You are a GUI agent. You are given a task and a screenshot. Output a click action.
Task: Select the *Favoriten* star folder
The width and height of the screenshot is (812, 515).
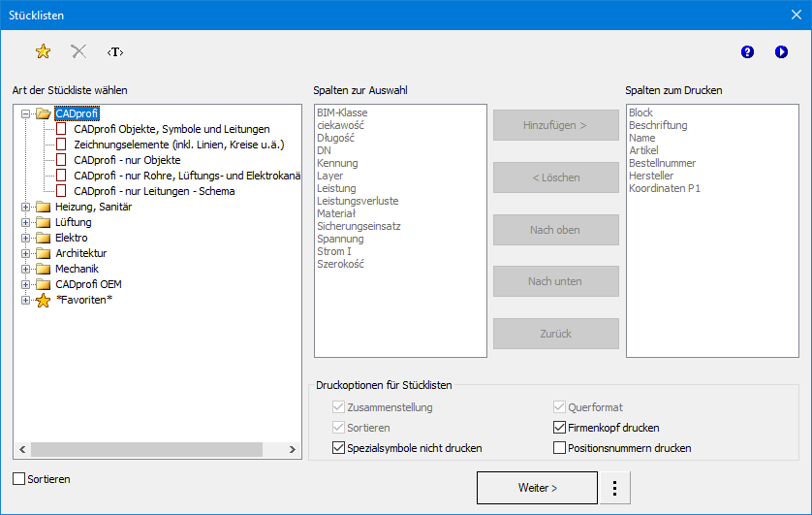83,300
